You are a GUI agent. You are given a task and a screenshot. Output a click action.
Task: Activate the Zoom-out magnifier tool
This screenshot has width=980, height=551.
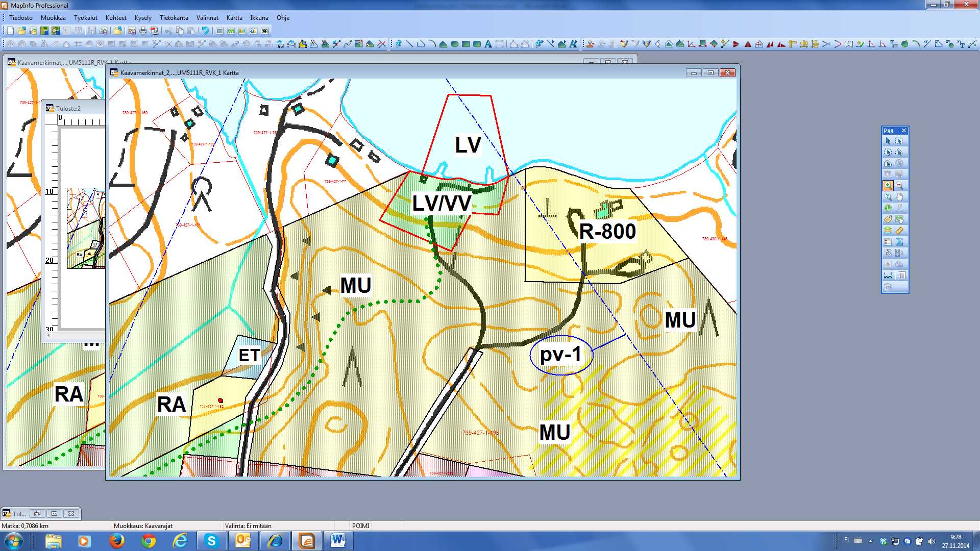click(x=899, y=186)
